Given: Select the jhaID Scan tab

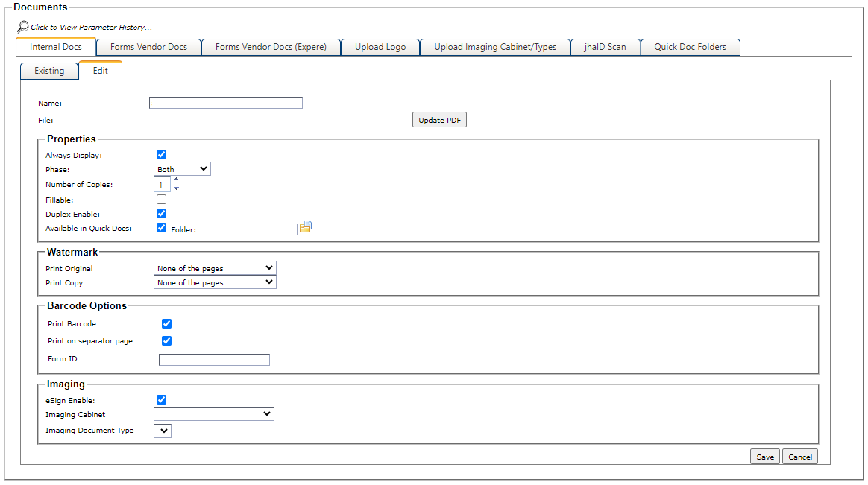Looking at the screenshot, I should click(605, 46).
